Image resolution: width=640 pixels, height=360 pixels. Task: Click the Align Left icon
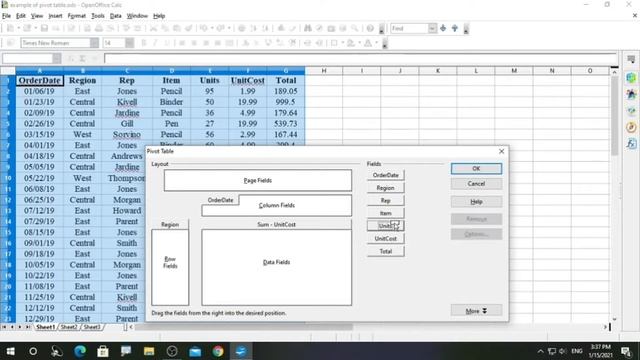[182, 43]
